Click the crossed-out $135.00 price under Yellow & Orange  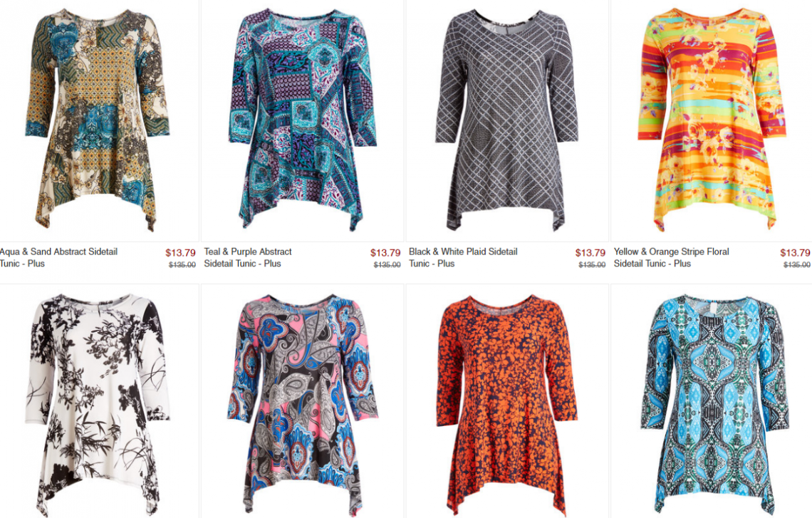797,264
